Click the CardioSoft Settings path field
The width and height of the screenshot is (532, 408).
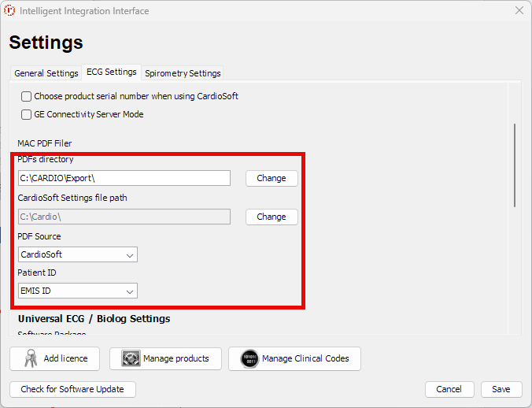pos(124,217)
